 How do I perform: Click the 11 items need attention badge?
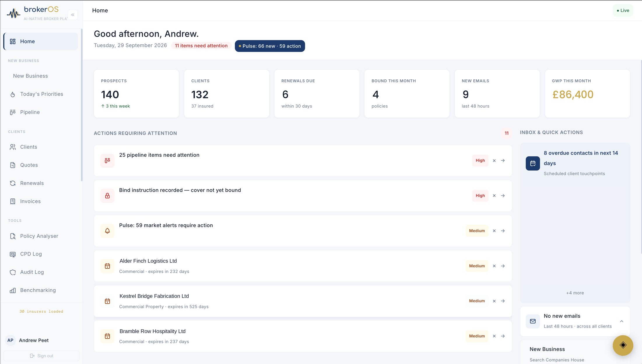(201, 46)
